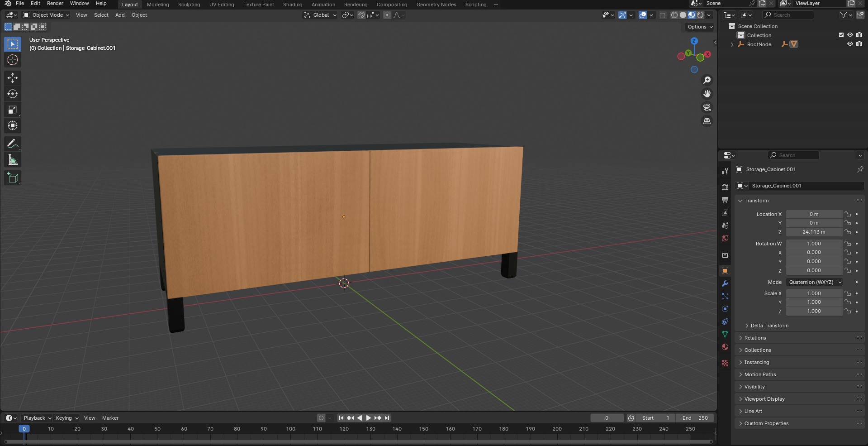Lock Location X with padlock icon
The height and width of the screenshot is (446, 868).
(x=848, y=214)
